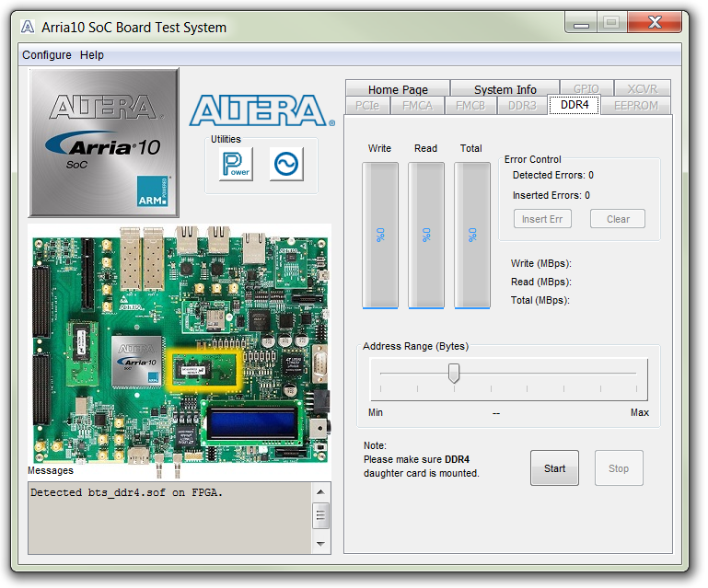Click the Stop button
708x588 pixels.
coord(619,468)
